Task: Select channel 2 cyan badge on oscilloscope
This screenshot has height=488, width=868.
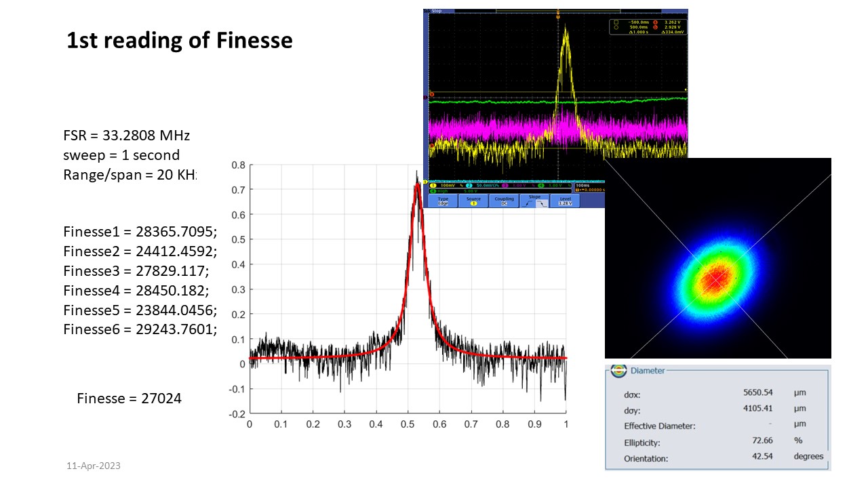Action: coord(468,185)
